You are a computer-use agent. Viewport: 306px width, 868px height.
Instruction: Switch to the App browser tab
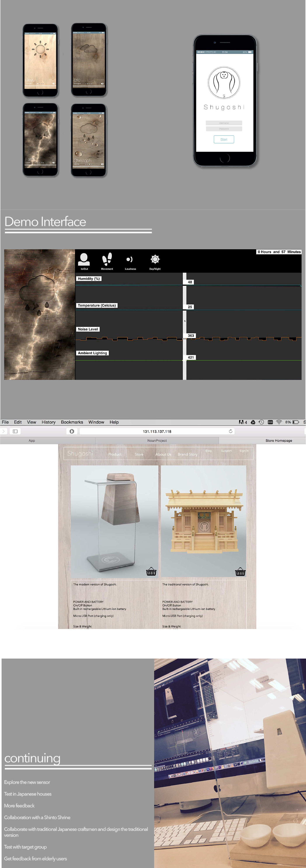pos(32,440)
